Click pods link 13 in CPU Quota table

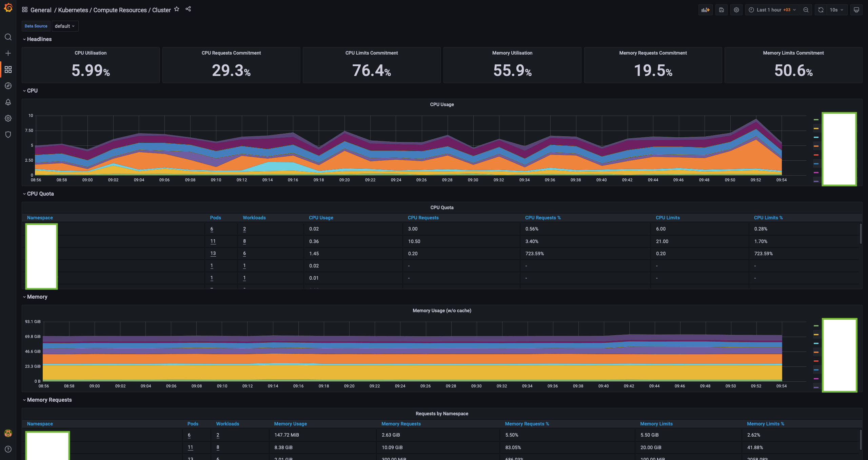[x=213, y=254]
